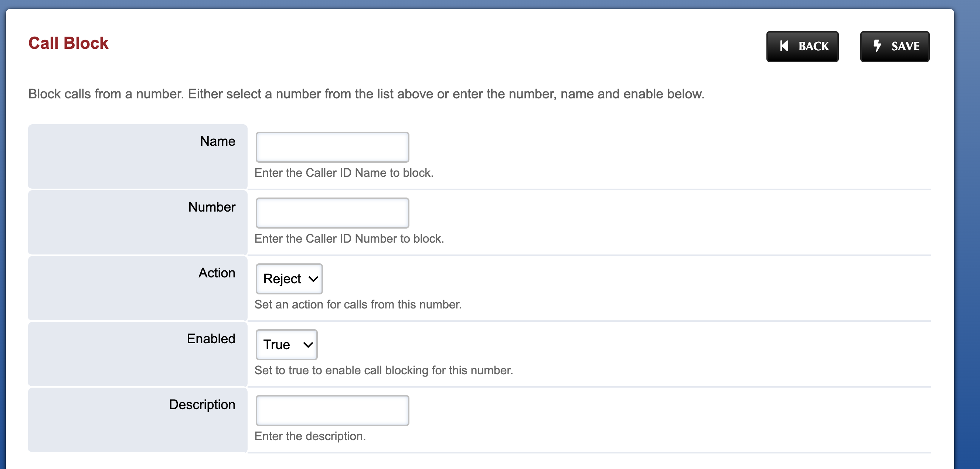The width and height of the screenshot is (980, 469).
Task: Click the Name field label
Action: pyautogui.click(x=218, y=141)
